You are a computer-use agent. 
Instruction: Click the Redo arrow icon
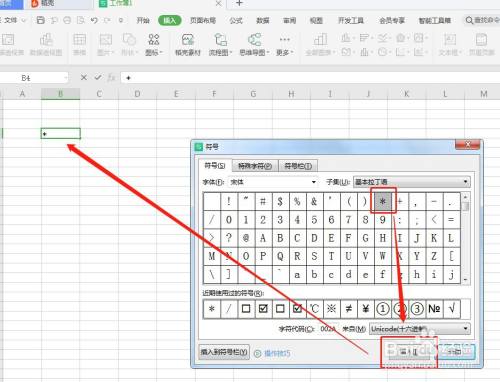[x=107, y=20]
